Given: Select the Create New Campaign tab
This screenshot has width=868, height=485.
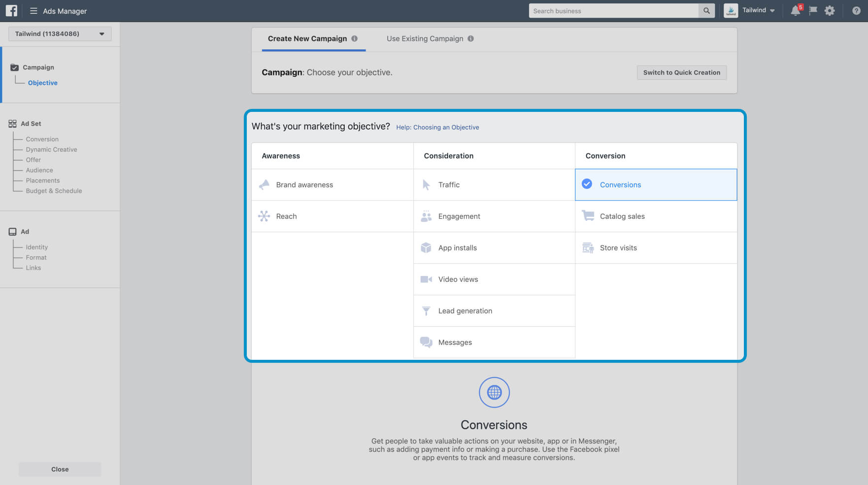Looking at the screenshot, I should click(x=307, y=38).
